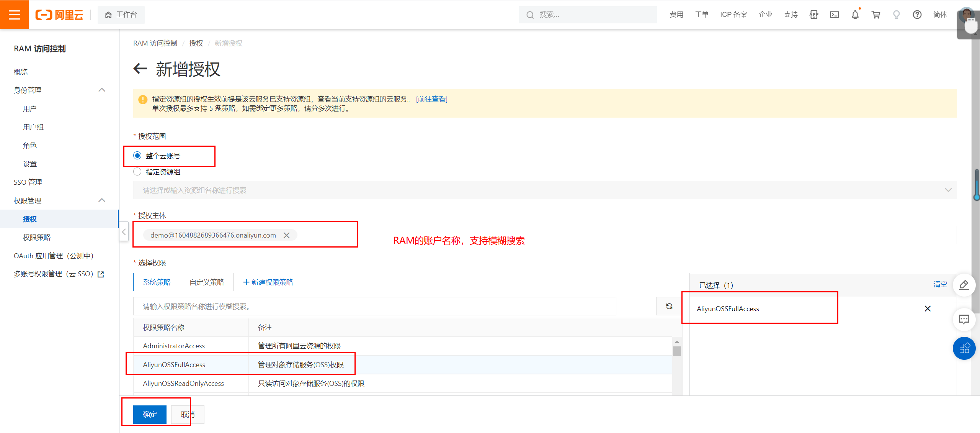Click the home icon in 工作台 button
The width and height of the screenshot is (980, 433).
coord(108,15)
